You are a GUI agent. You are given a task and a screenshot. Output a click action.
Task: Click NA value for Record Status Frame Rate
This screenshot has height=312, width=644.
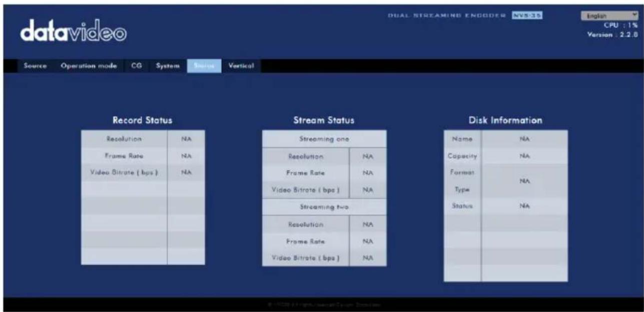pos(186,156)
